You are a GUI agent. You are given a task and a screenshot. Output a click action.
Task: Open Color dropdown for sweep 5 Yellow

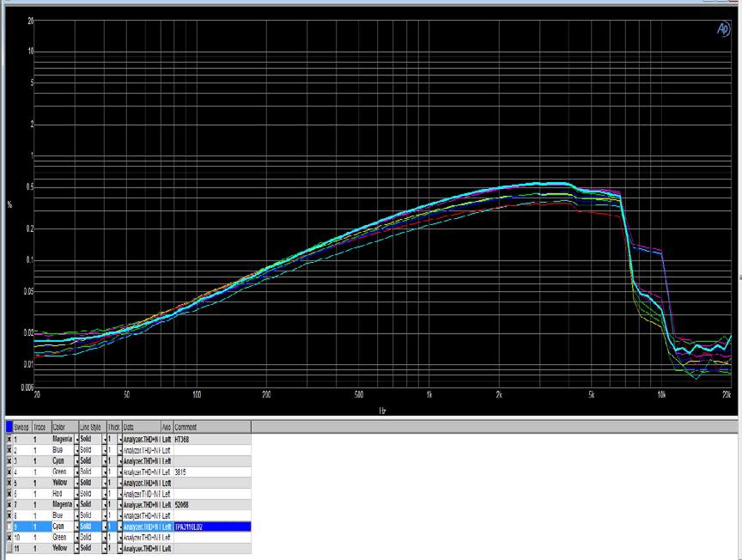[x=76, y=483]
